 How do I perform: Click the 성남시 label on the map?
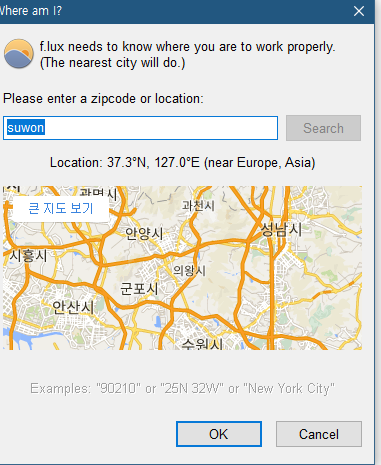[281, 229]
